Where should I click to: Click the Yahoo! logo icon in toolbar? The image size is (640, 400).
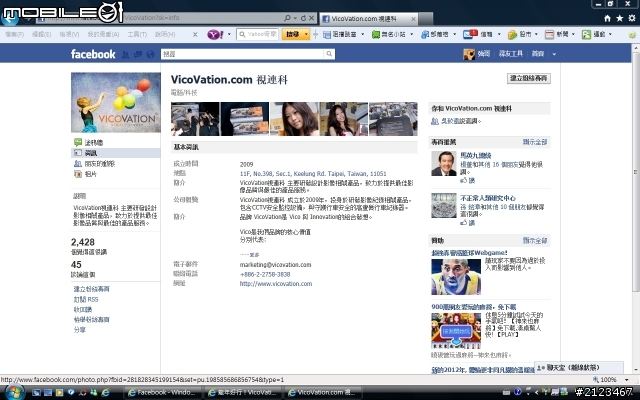[x=216, y=34]
